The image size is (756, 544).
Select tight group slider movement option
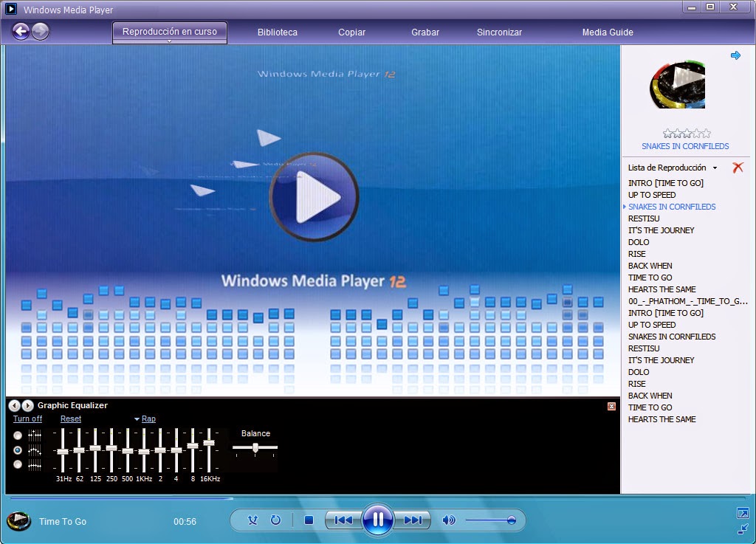(18, 464)
